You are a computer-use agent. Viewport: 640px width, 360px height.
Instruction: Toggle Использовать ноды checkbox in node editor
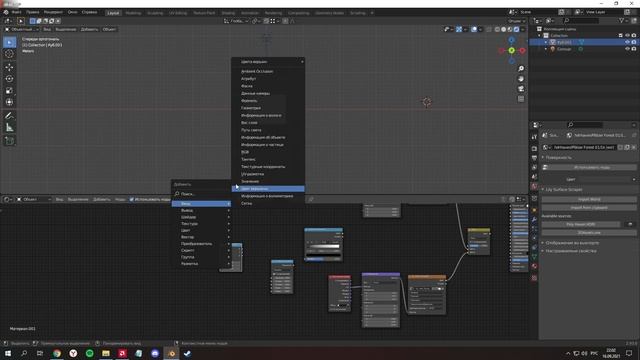131,200
